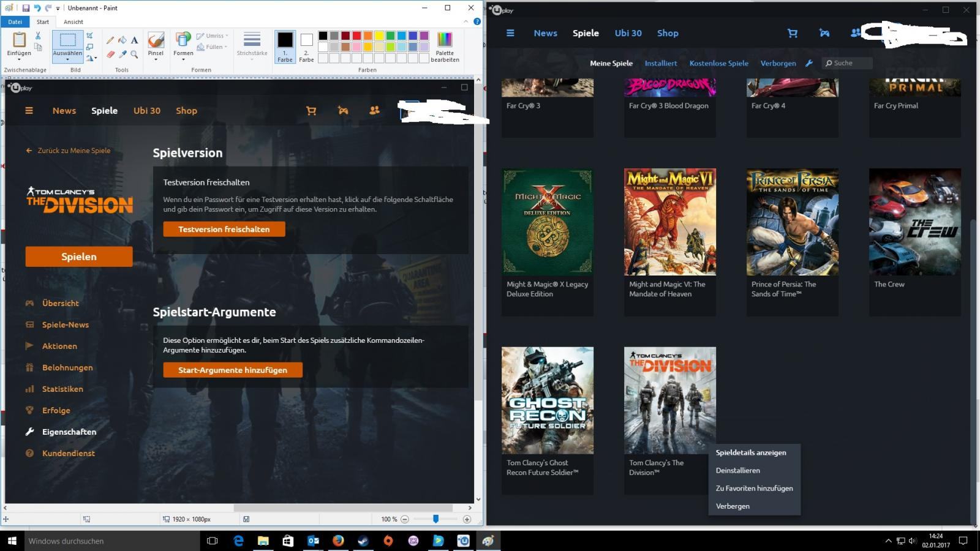
Task: Open the Resize and skew tool in Paint
Action: coord(89,47)
